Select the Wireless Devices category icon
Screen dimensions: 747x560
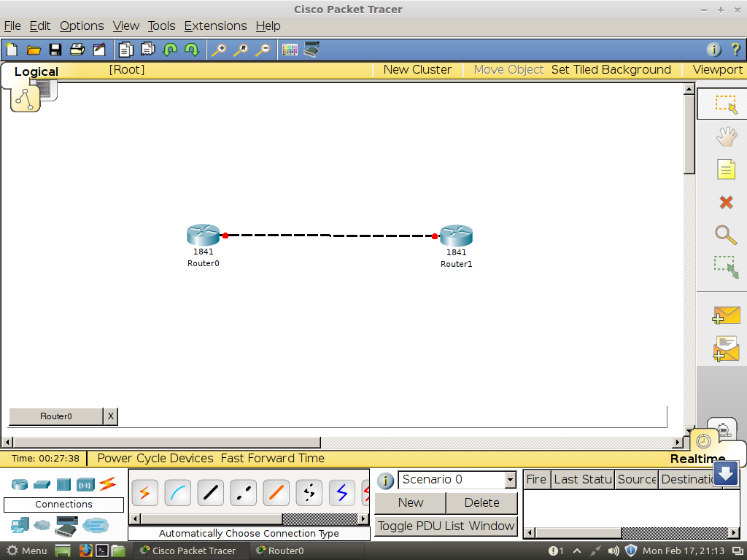(x=85, y=485)
